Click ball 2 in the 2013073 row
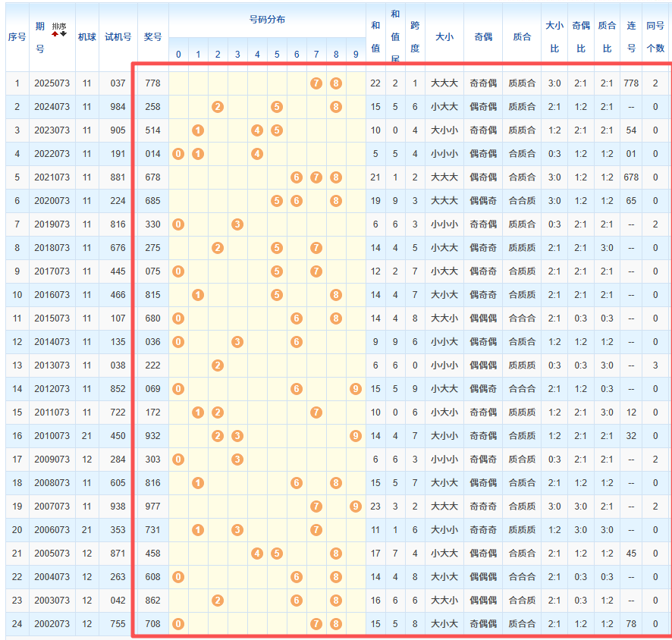This screenshot has width=672, height=640. (x=218, y=365)
